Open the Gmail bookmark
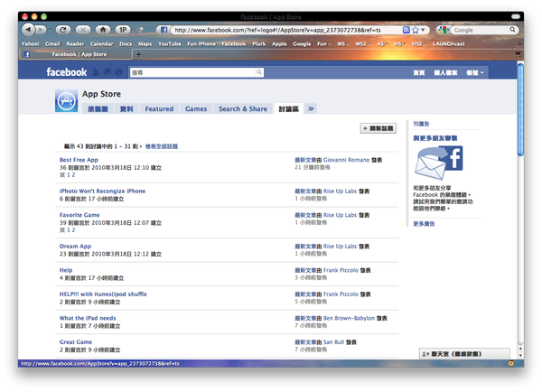The width and height of the screenshot is (542, 392). tap(52, 44)
